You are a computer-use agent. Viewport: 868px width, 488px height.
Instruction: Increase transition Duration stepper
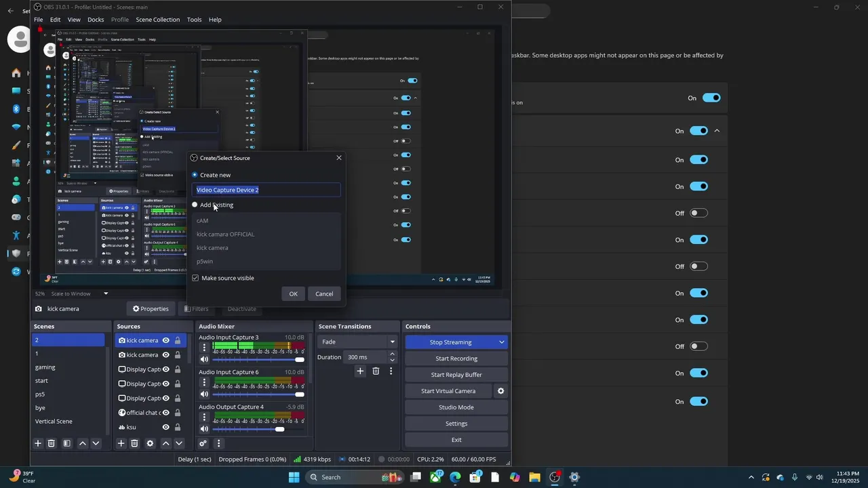(392, 354)
